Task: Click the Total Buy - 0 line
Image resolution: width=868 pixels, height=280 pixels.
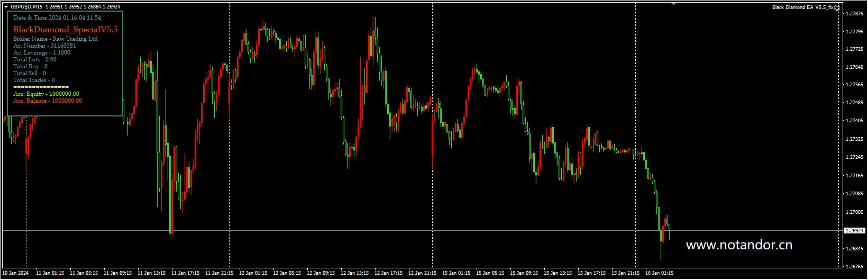Action: point(30,66)
